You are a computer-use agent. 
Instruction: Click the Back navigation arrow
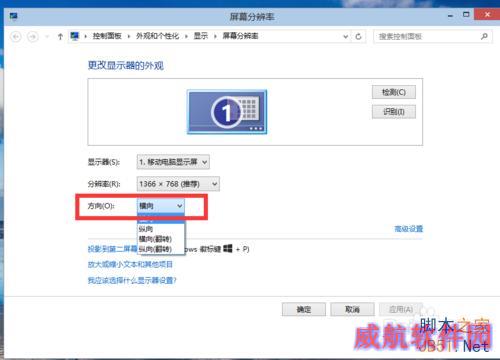pyautogui.click(x=16, y=36)
